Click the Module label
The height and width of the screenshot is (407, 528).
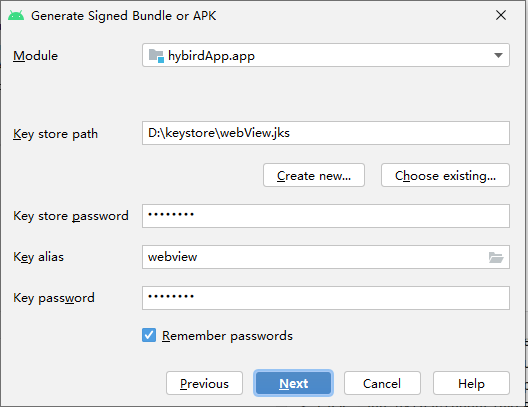tap(35, 56)
